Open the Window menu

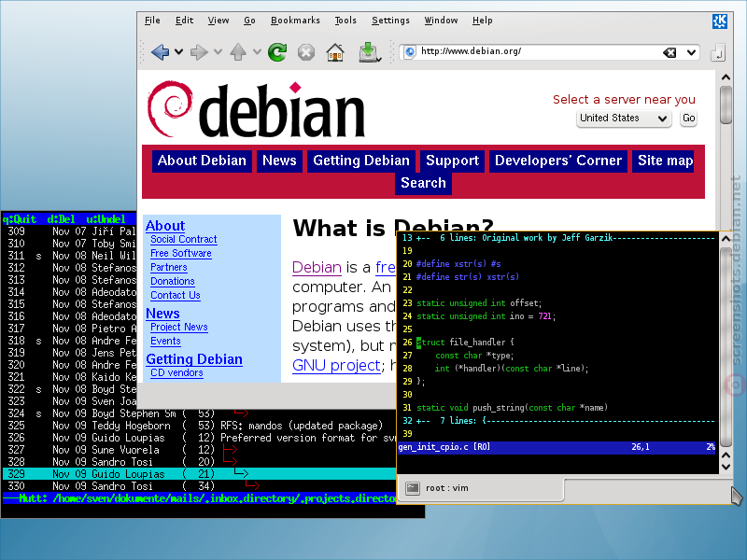441,20
